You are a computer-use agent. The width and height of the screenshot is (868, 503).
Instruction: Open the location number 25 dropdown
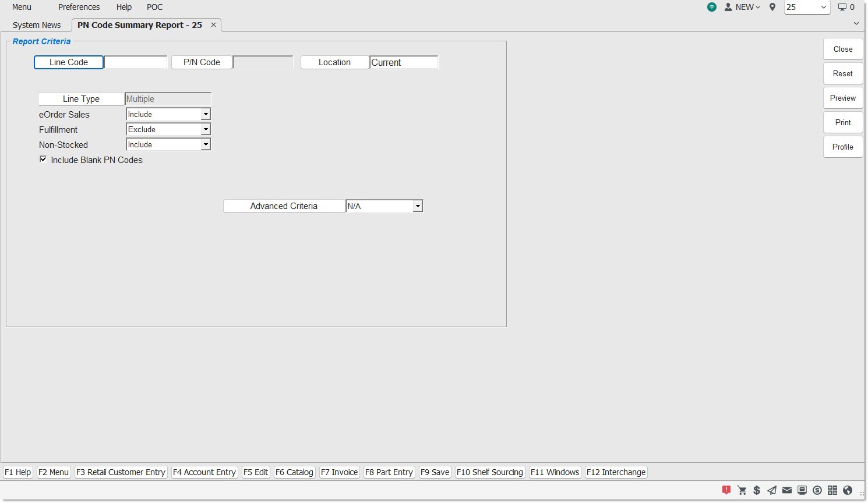[x=823, y=7]
